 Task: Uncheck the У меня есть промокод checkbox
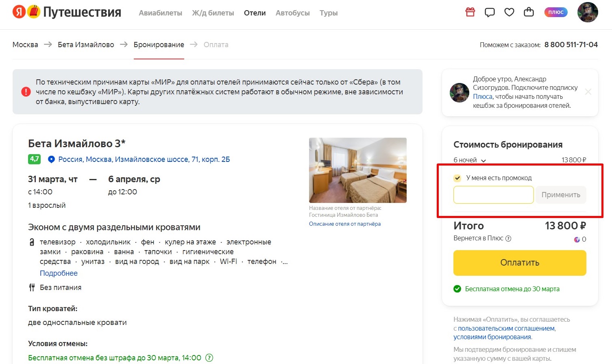(x=457, y=178)
